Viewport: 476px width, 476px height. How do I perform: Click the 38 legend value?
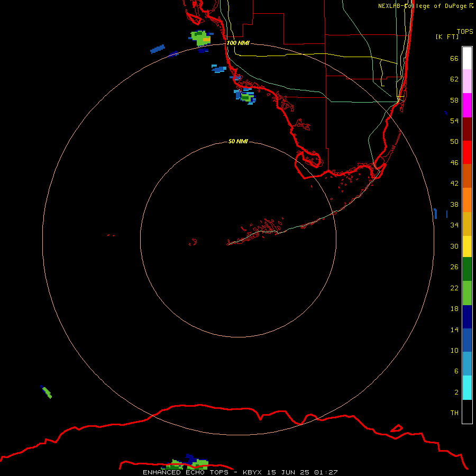click(x=454, y=204)
